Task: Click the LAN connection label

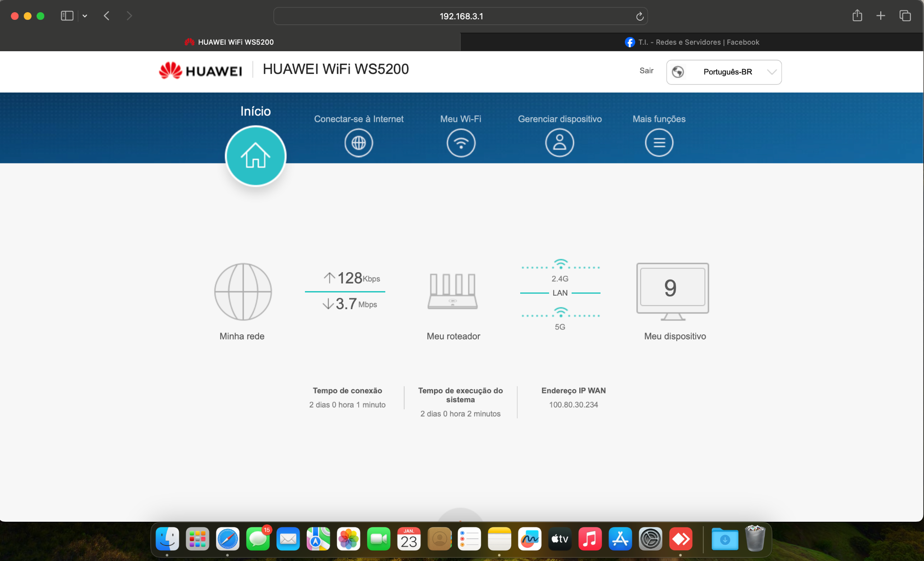Action: [x=560, y=293]
